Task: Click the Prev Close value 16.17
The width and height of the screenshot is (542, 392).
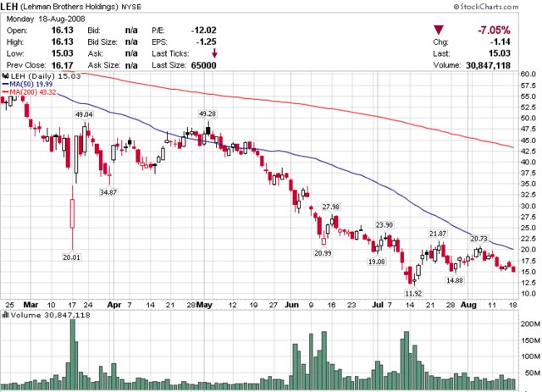Action: point(62,65)
